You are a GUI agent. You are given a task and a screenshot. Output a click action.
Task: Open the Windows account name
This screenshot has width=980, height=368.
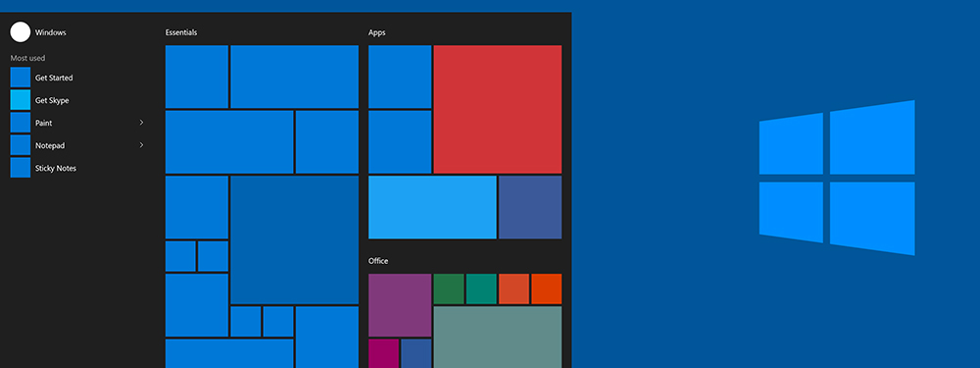tap(51, 32)
